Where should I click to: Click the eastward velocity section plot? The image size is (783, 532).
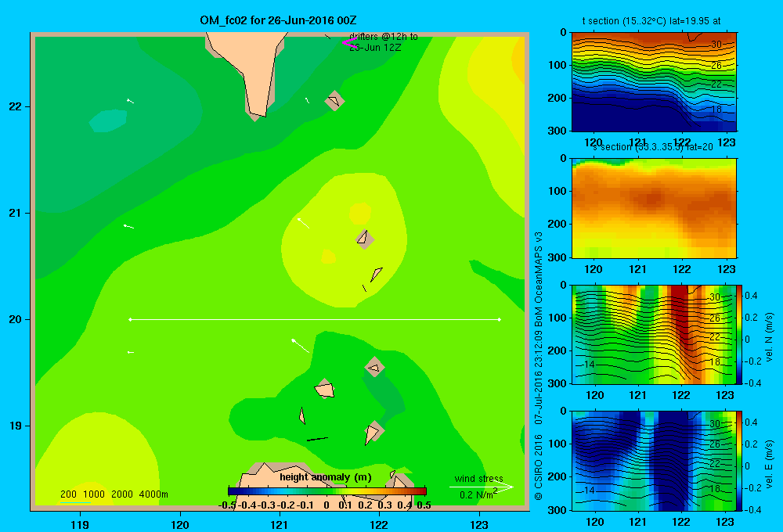coord(654,461)
